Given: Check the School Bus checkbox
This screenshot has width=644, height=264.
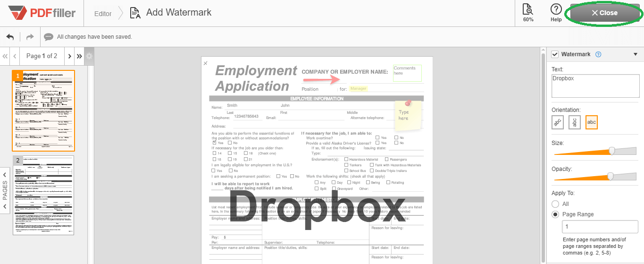Looking at the screenshot, I should (x=346, y=170).
